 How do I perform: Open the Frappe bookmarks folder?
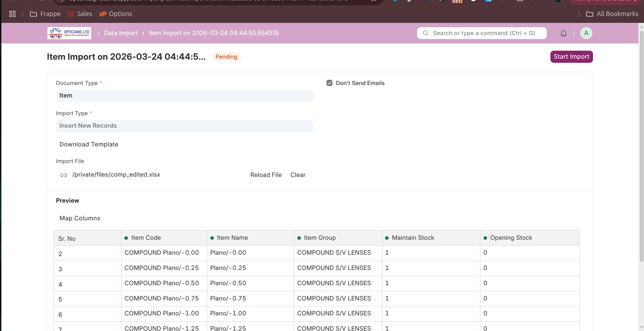pos(45,14)
